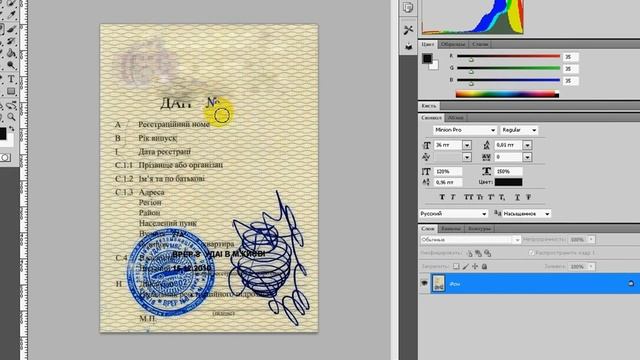Open the layer blend mode dropdown
The width and height of the screenshot is (640, 360).
point(471,240)
